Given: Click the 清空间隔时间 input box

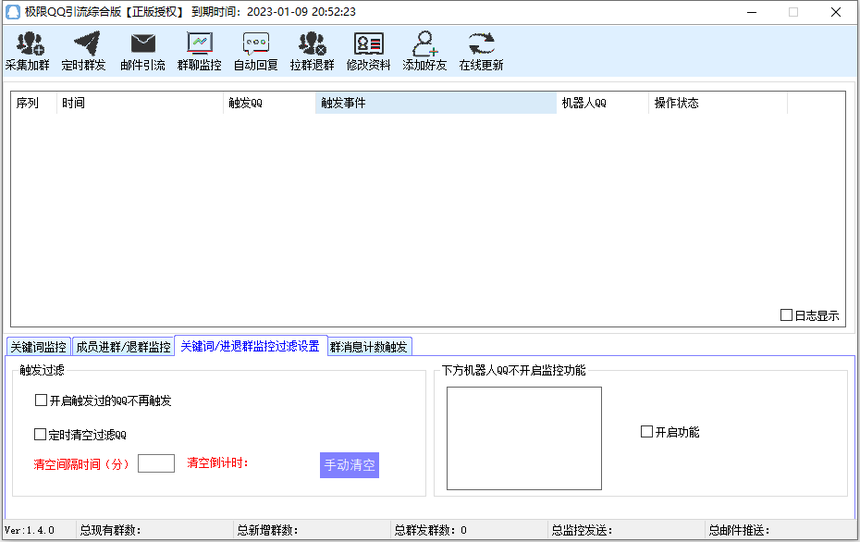Looking at the screenshot, I should 156,464.
